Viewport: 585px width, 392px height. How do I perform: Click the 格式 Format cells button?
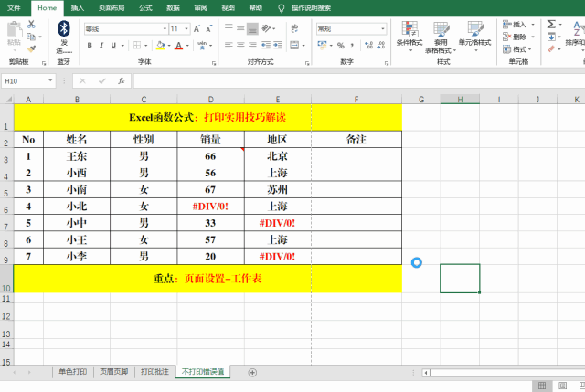pyautogui.click(x=517, y=48)
